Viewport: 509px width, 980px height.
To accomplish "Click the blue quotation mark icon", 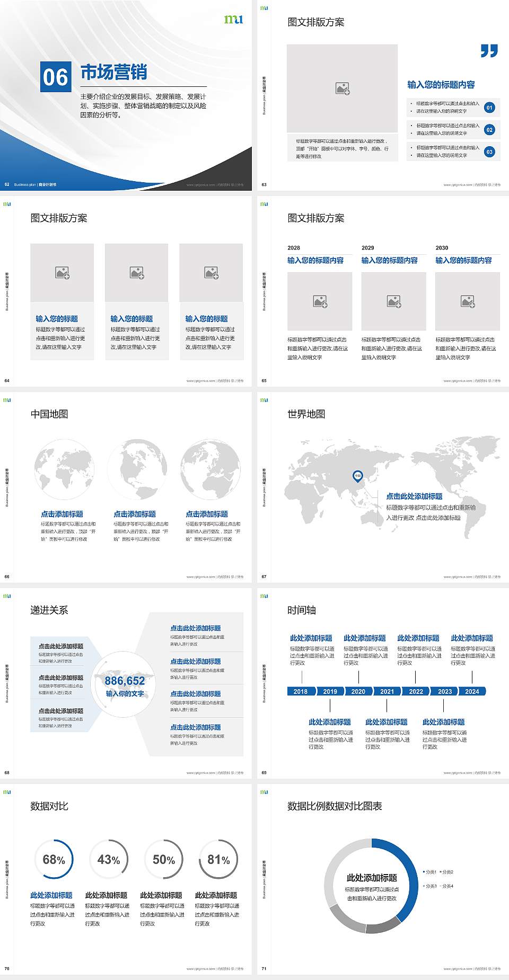I will [489, 51].
